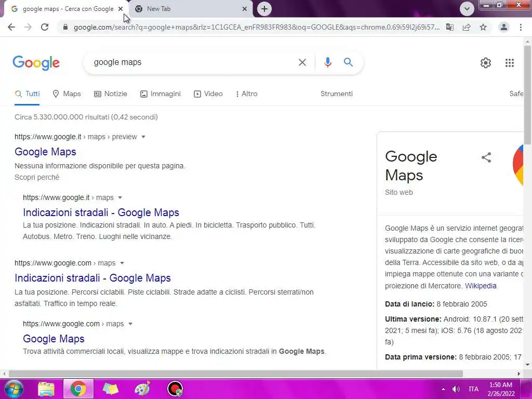Open File Explorer from the taskbar

click(46, 389)
